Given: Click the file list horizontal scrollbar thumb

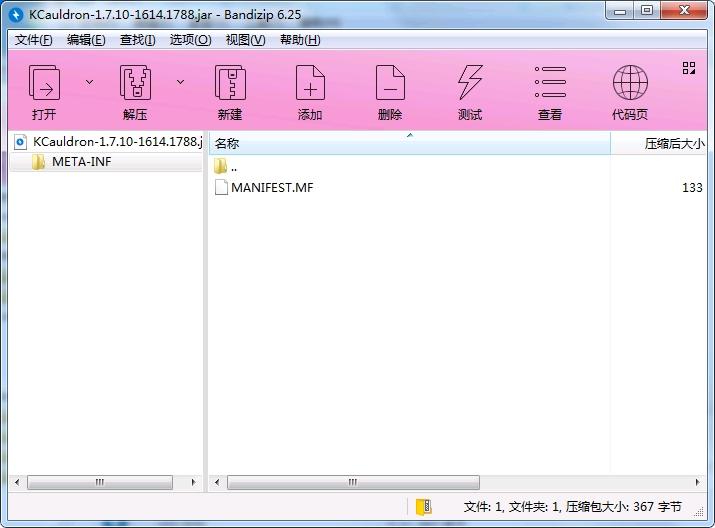Looking at the screenshot, I should click(353, 482).
